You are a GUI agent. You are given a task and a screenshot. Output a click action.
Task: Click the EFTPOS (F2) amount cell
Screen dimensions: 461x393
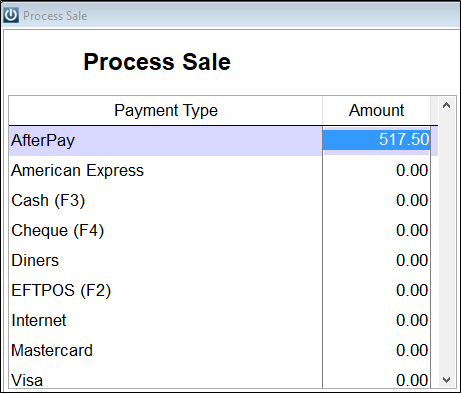pyautogui.click(x=376, y=290)
